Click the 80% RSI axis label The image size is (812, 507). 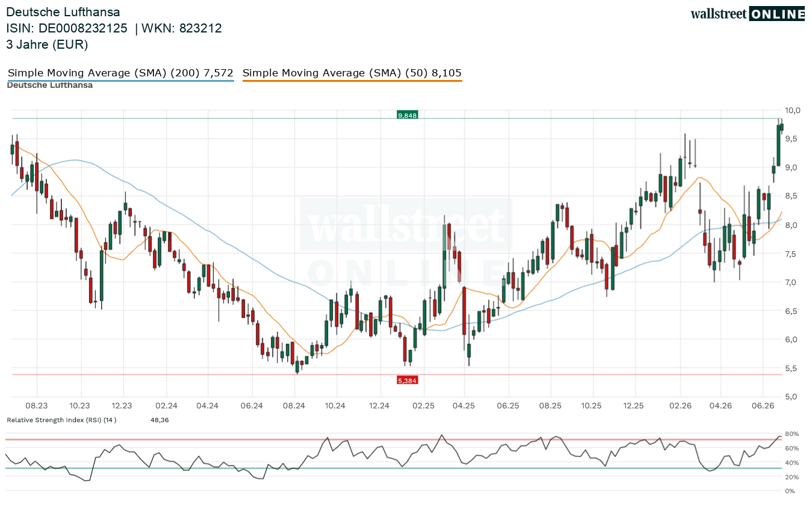coord(791,434)
